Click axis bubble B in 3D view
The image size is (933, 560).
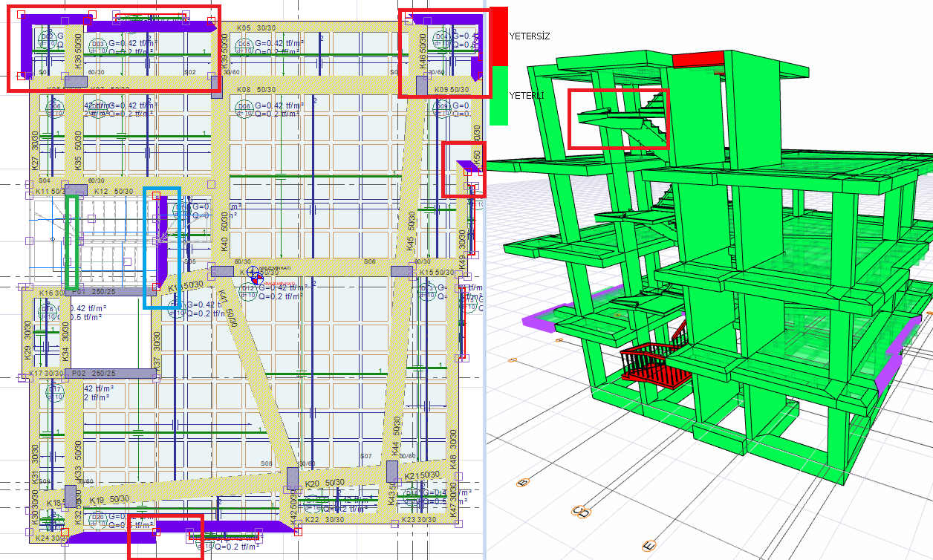[x=521, y=482]
